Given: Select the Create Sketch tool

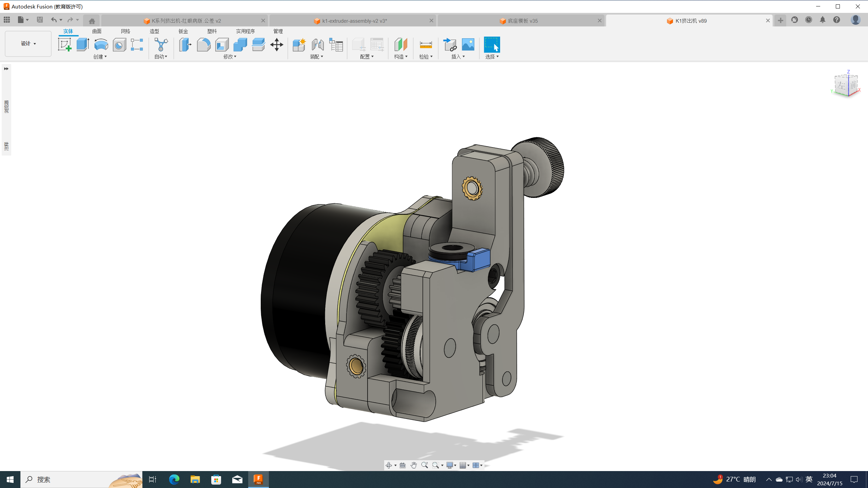Looking at the screenshot, I should (x=64, y=44).
